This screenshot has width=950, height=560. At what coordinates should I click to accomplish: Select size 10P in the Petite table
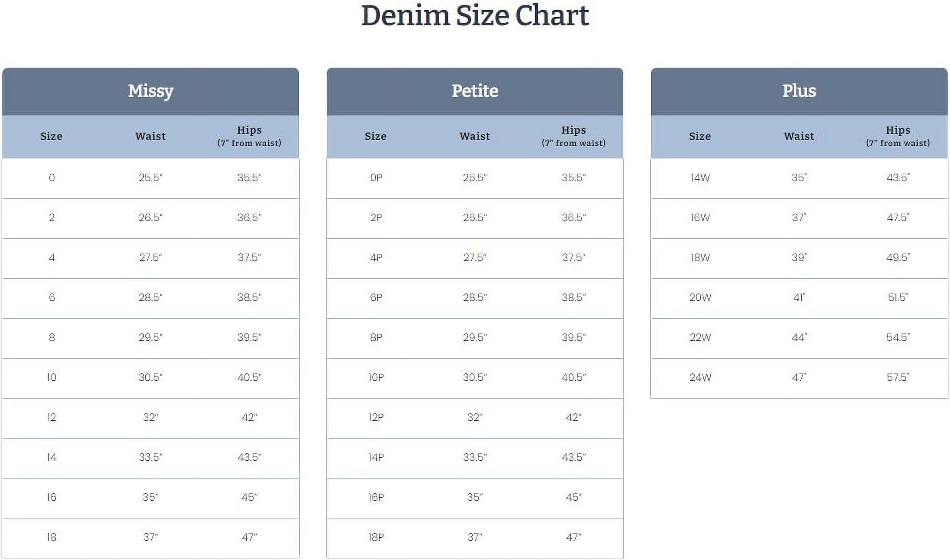pos(376,378)
